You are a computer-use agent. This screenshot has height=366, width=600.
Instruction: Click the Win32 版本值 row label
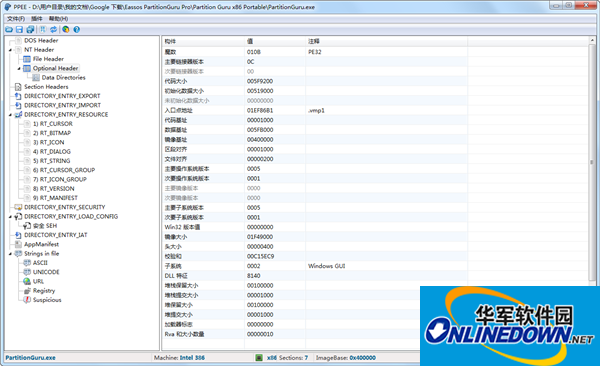point(182,227)
